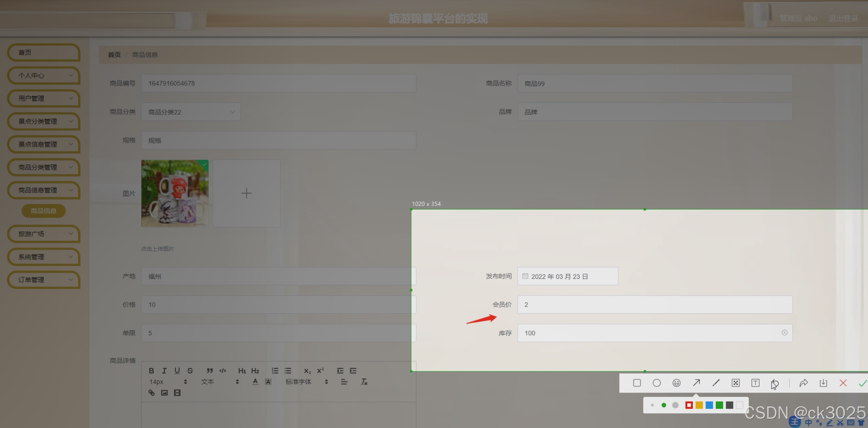868x428 pixels.
Task: Select the ellipse annotation tool
Action: coord(657,383)
